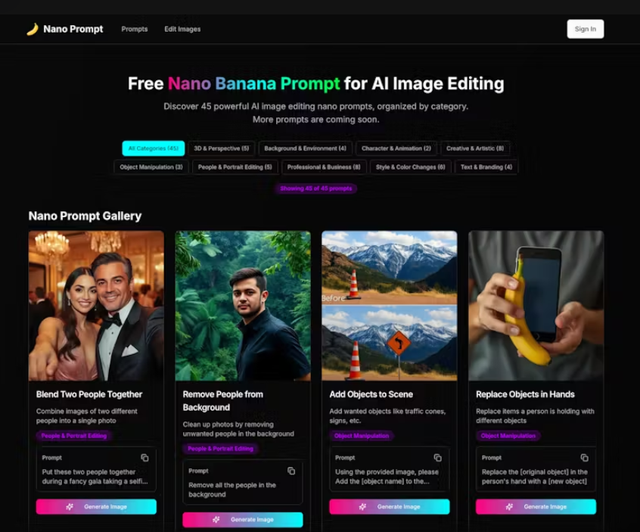Click People & Portrait Editing tag on Blend card
This screenshot has height=532, width=640.
coord(74,436)
